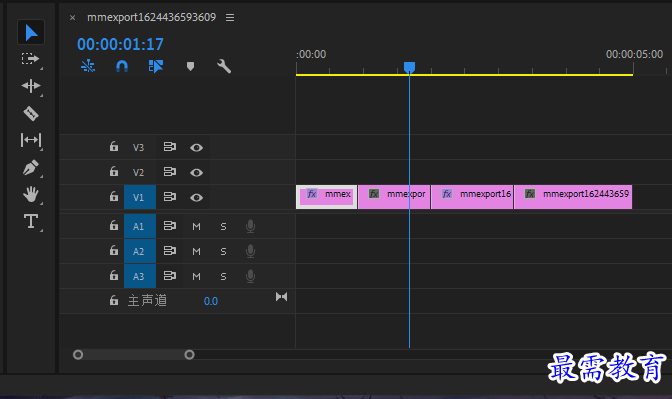Toggle A2 track targeting
Screen dimensions: 672x399
(140, 251)
